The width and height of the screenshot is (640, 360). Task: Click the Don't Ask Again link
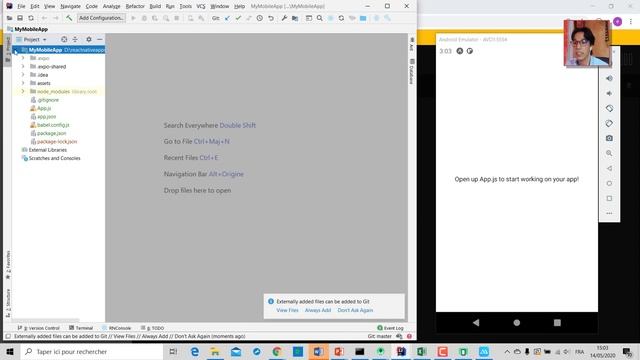point(355,310)
